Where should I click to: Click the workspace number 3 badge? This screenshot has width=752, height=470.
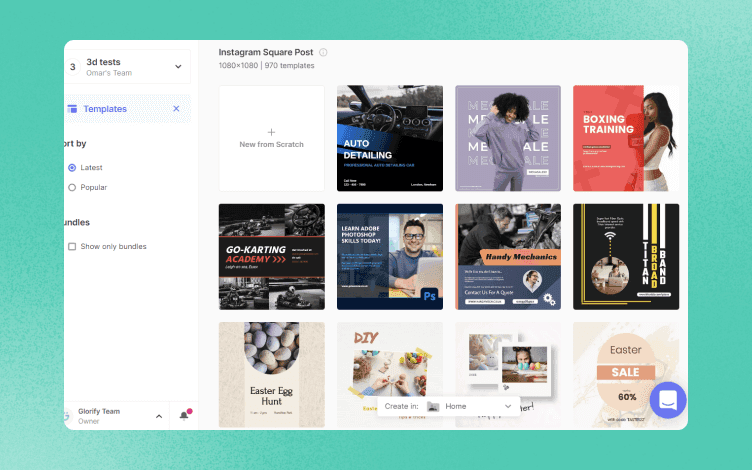click(72, 67)
